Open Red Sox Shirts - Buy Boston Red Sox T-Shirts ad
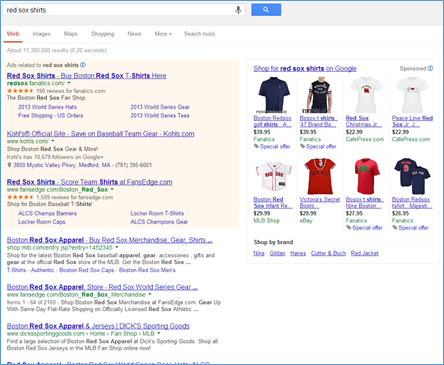 pyautogui.click(x=86, y=76)
